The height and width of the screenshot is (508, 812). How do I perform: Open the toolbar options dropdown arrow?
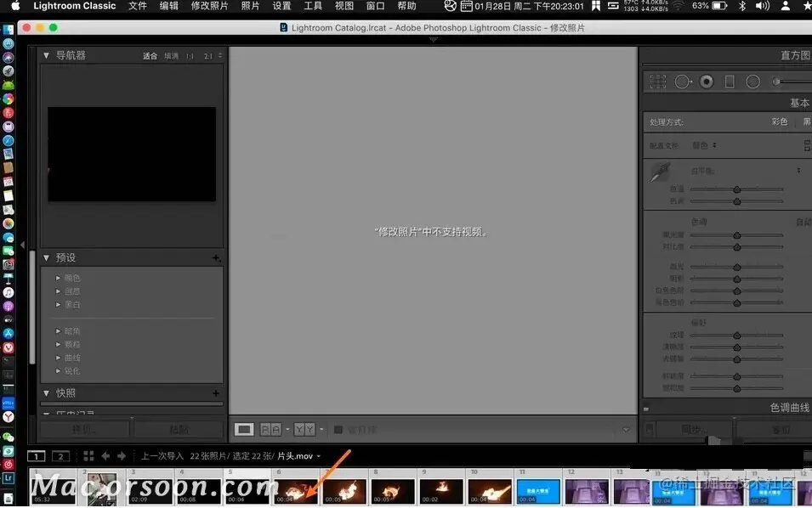(x=626, y=429)
